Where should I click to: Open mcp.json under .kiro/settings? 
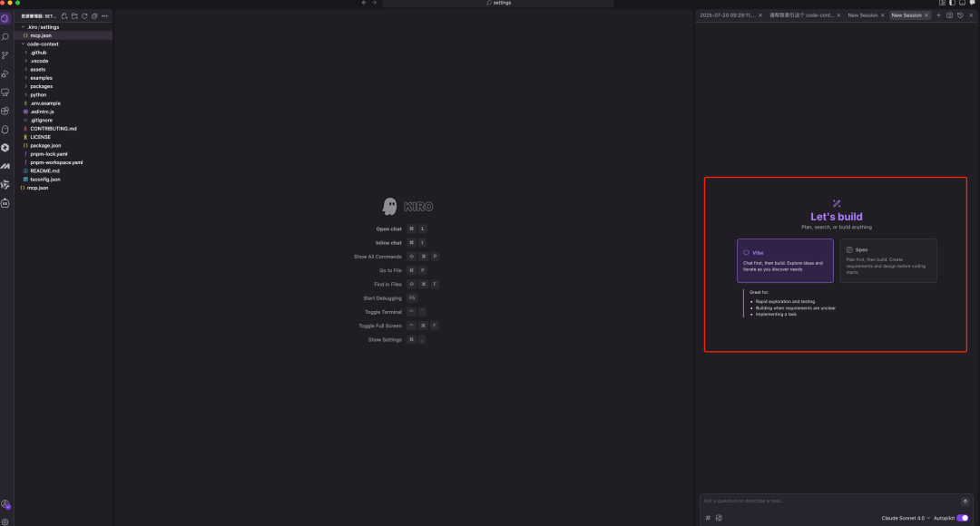[63, 35]
